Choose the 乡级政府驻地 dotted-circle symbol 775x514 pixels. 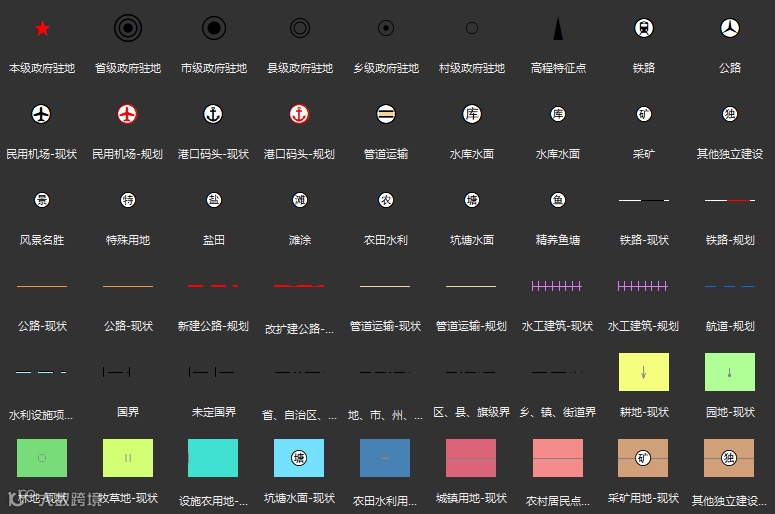pyautogui.click(x=386, y=28)
